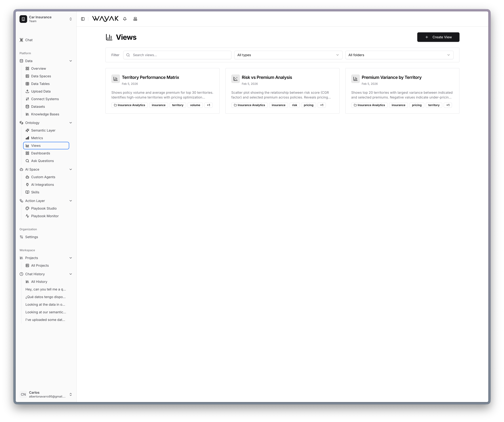Image resolution: width=504 pixels, height=422 pixels.
Task: Open chat 'I've uploaded some dat...'
Action: click(45, 320)
